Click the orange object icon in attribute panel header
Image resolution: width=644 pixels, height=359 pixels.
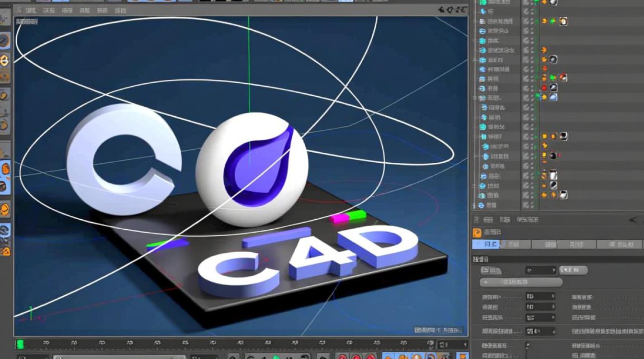[477, 233]
